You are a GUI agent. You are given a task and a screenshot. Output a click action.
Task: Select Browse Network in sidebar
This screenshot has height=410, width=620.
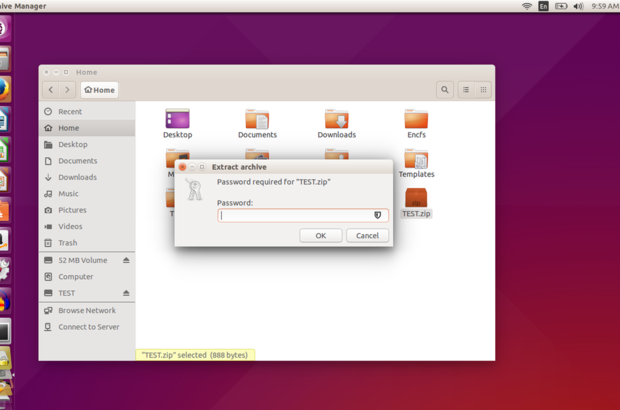87,310
